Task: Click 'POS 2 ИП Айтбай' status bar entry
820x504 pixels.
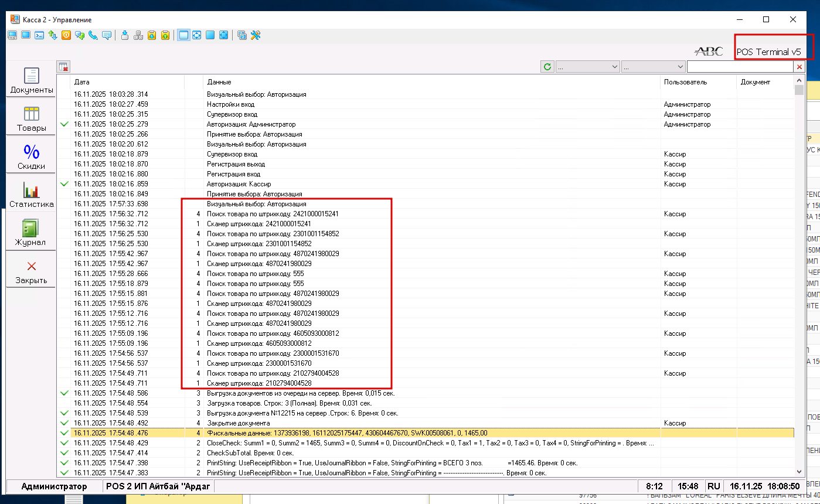Action: pos(158,486)
